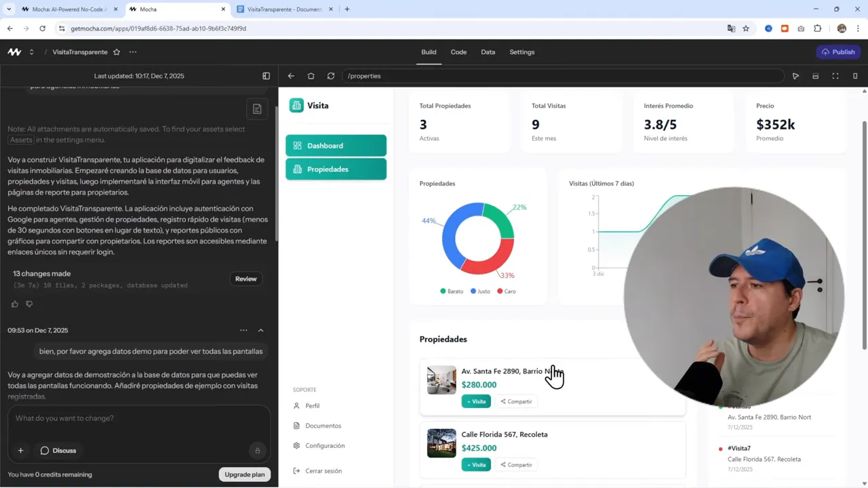Give a thumbs down on the changes
Screen dimensions: 868x488
[29, 304]
